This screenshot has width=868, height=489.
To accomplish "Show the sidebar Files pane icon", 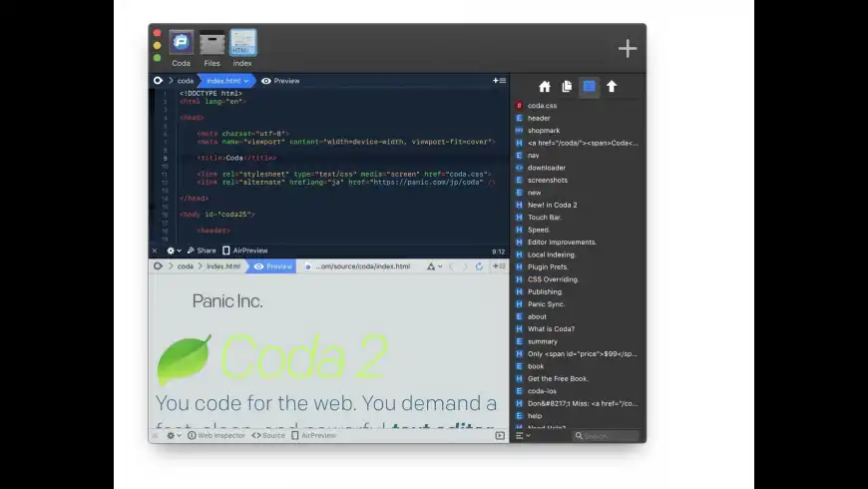I will coord(567,87).
